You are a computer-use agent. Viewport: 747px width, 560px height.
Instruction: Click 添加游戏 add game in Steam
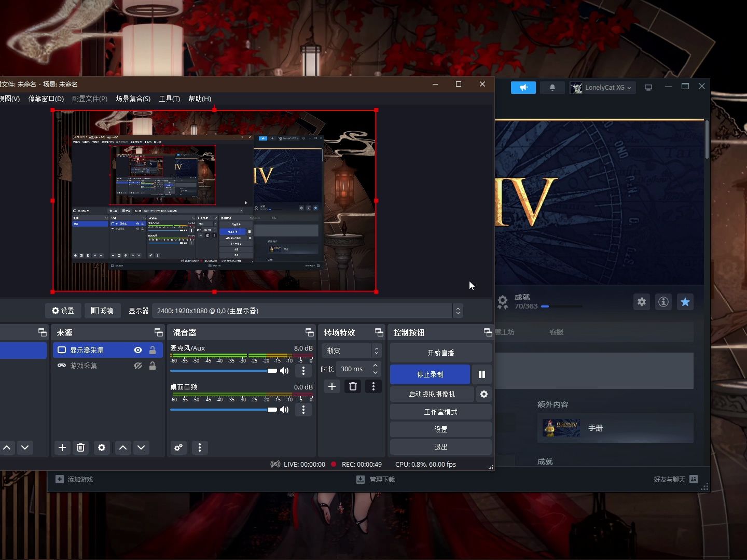tap(75, 480)
